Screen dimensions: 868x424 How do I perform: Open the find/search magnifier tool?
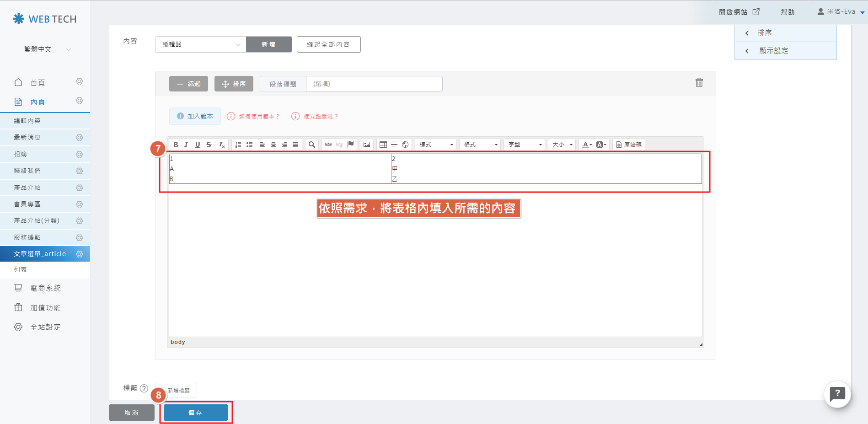point(312,145)
